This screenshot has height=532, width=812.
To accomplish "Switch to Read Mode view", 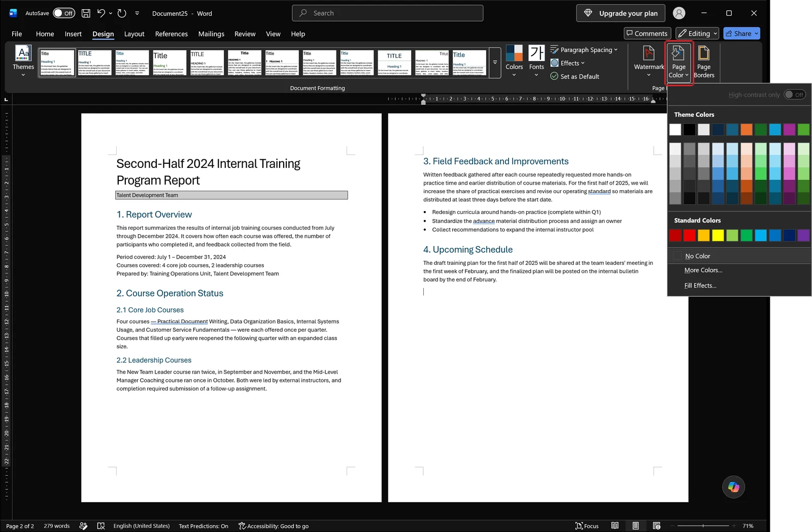I will pyautogui.click(x=615, y=526).
